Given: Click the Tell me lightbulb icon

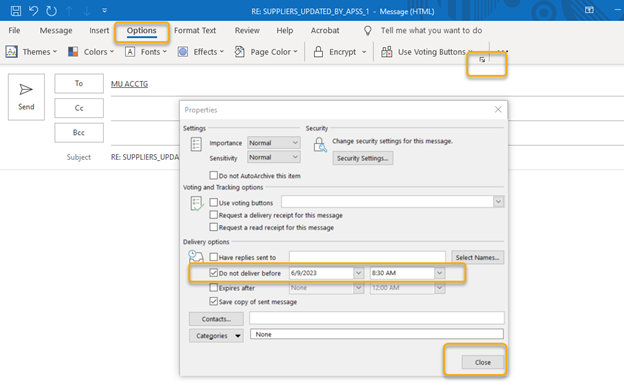Looking at the screenshot, I should (368, 31).
